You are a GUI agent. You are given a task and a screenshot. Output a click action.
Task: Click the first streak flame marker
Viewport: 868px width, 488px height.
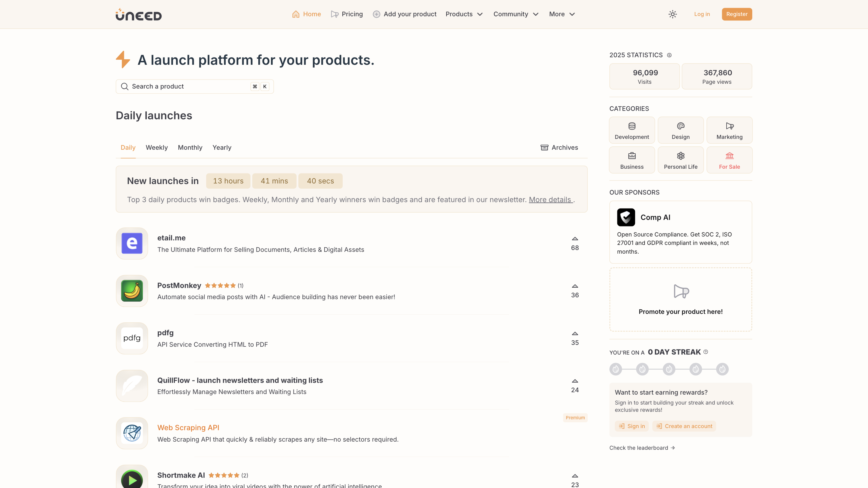(x=616, y=369)
